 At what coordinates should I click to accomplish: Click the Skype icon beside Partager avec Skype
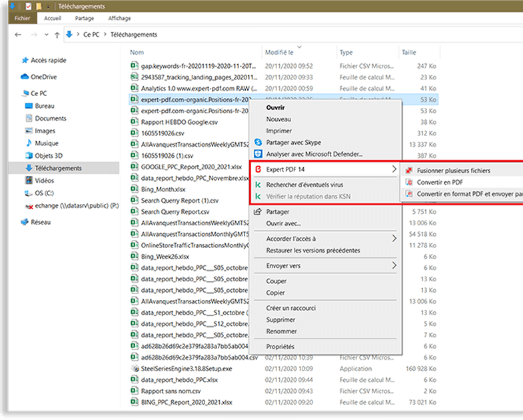(x=258, y=142)
